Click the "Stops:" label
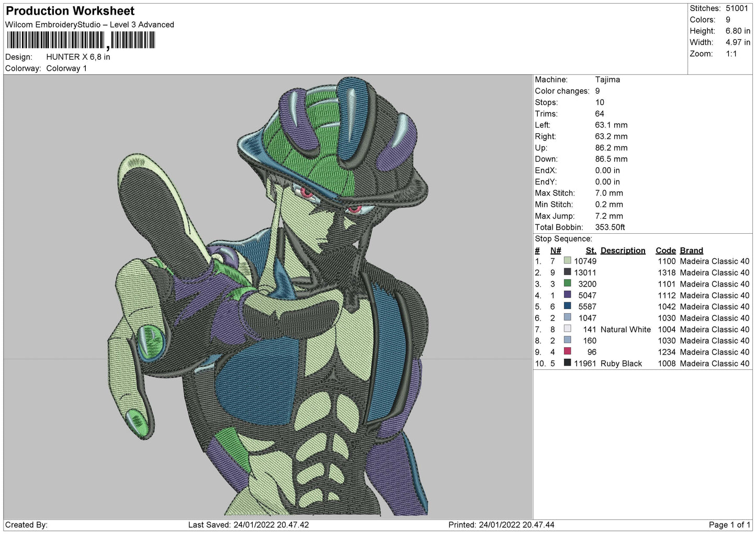The height and width of the screenshot is (534, 756). click(546, 103)
